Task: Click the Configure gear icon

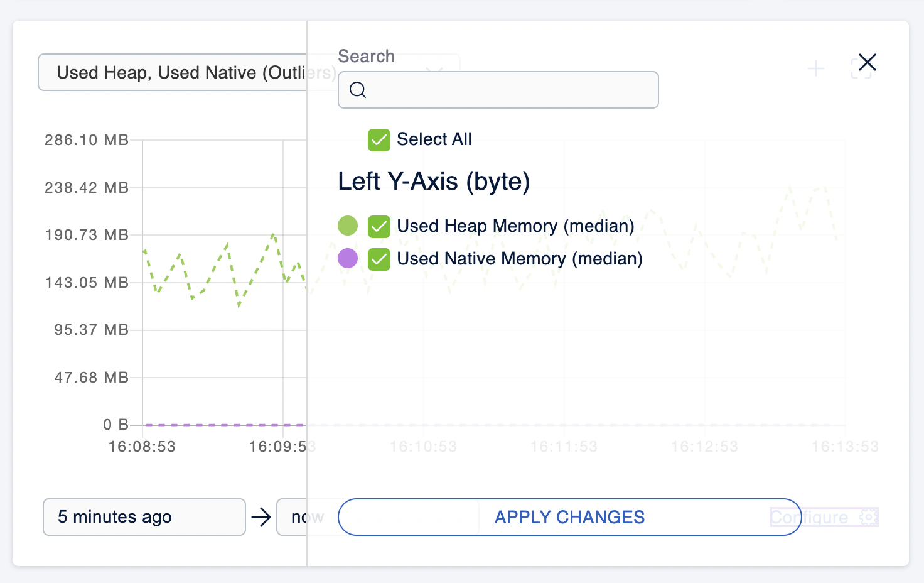Action: click(x=868, y=517)
